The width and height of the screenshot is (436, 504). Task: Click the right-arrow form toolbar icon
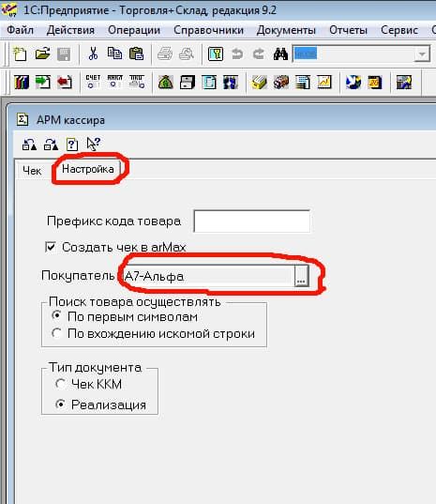51,145
